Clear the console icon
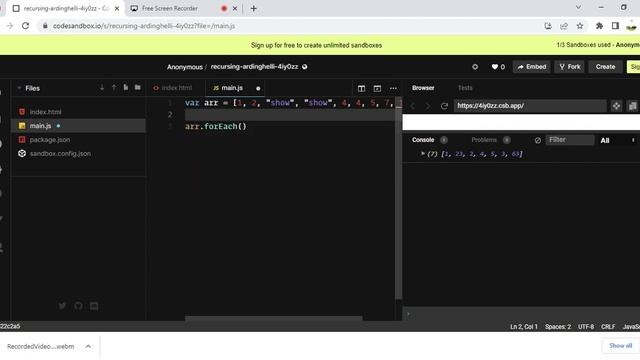Viewport: 640px width, 360px height. point(538,140)
